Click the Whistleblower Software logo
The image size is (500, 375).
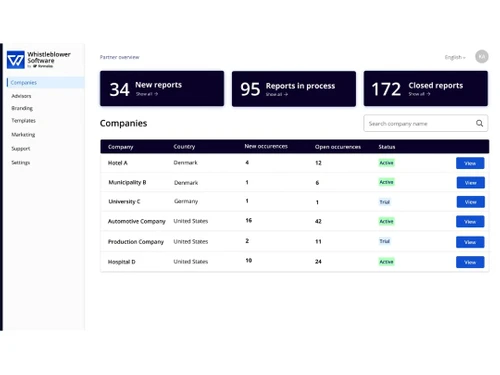[39, 60]
